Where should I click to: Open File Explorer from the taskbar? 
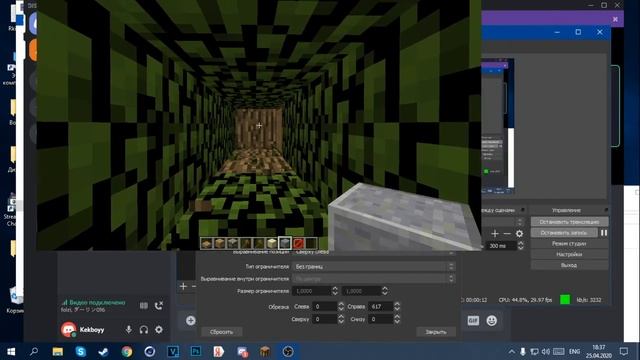pos(58,351)
